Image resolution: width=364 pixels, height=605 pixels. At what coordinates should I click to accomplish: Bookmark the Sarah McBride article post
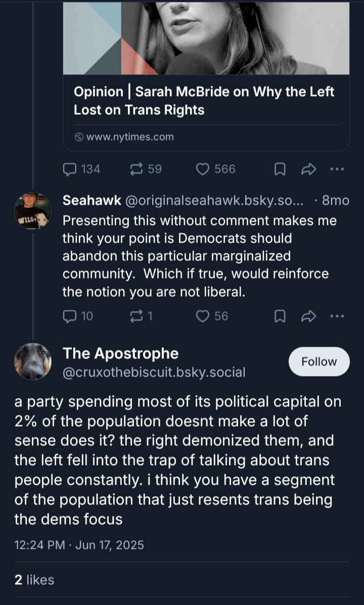(280, 170)
